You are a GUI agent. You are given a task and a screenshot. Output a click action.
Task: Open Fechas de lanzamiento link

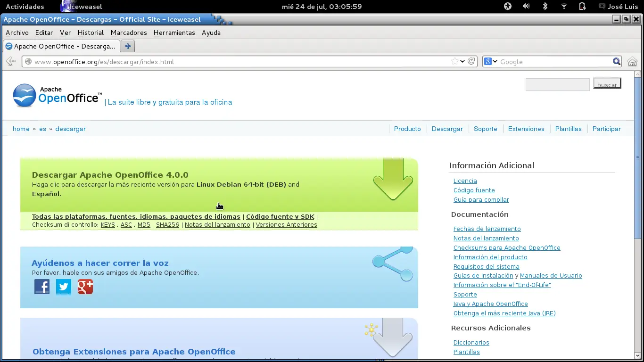(x=487, y=229)
